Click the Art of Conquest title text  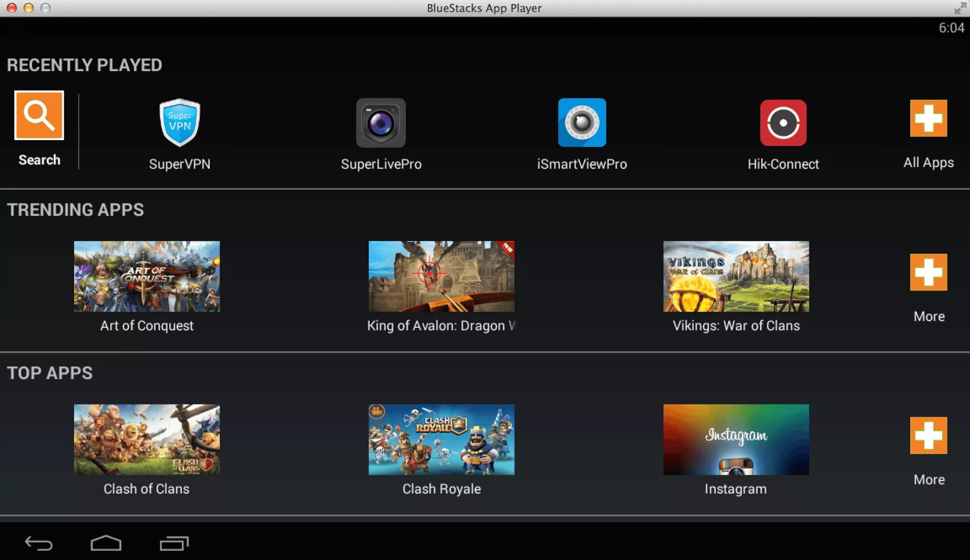tap(147, 326)
